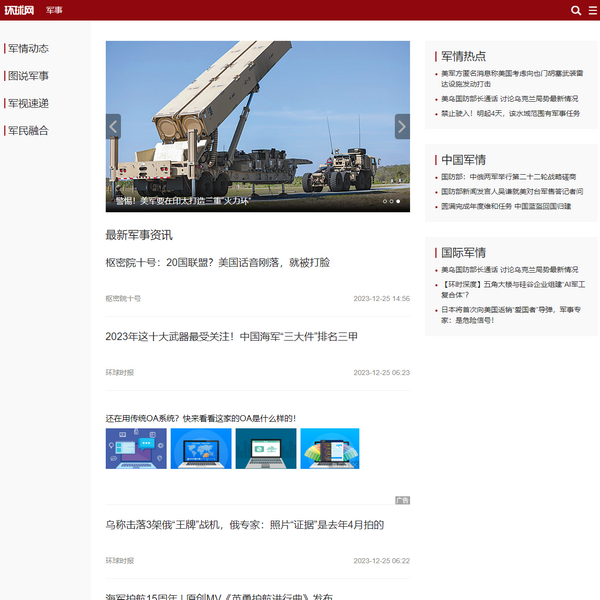The image size is (600, 600).
Task: Open the hamburger menu in the top bar
Action: pyautogui.click(x=591, y=10)
